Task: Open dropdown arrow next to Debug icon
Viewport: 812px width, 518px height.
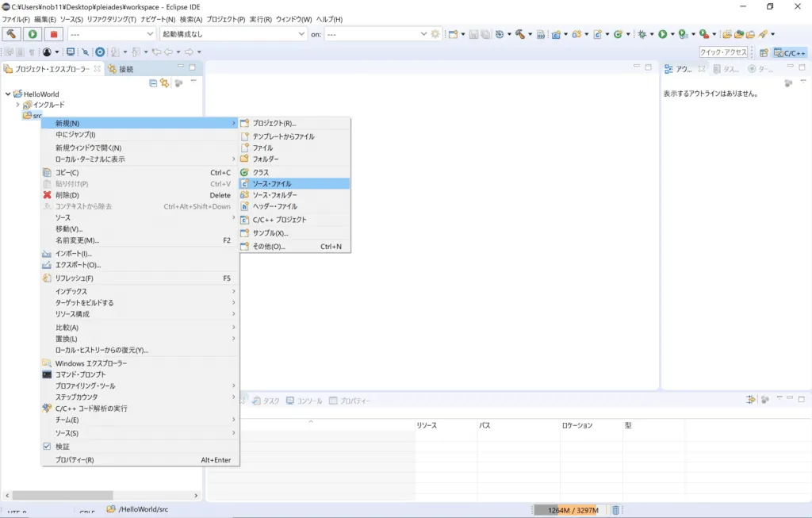Action: point(652,34)
